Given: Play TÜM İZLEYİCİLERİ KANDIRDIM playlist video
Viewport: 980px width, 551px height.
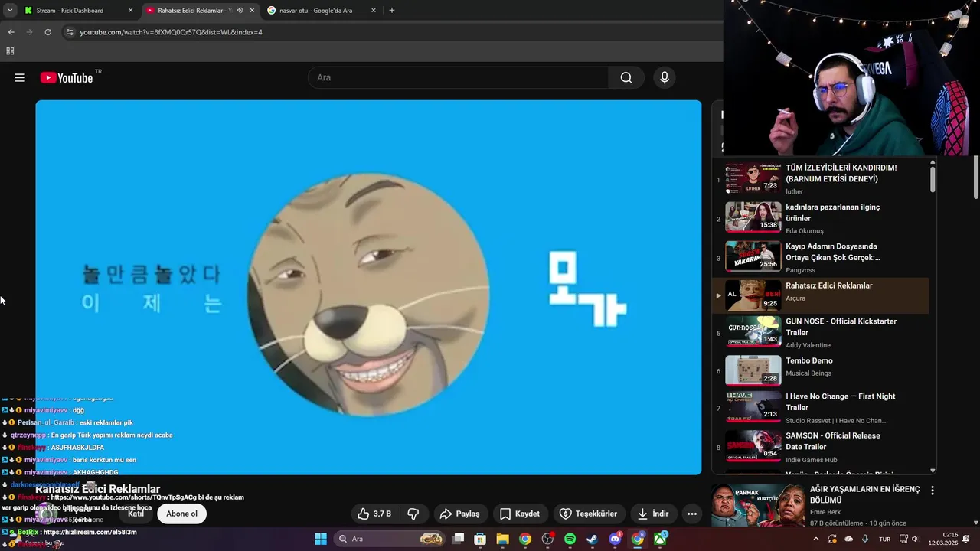Looking at the screenshot, I should [x=821, y=179].
